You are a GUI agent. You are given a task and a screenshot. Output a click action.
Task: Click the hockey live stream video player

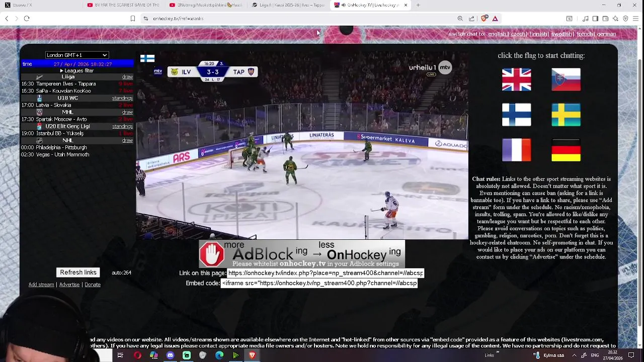click(302, 145)
